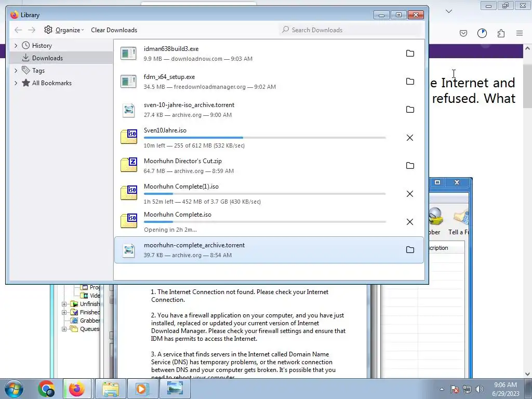Screen dimensions: 532x399
Task: Go back in the Library window
Action: click(x=18, y=30)
